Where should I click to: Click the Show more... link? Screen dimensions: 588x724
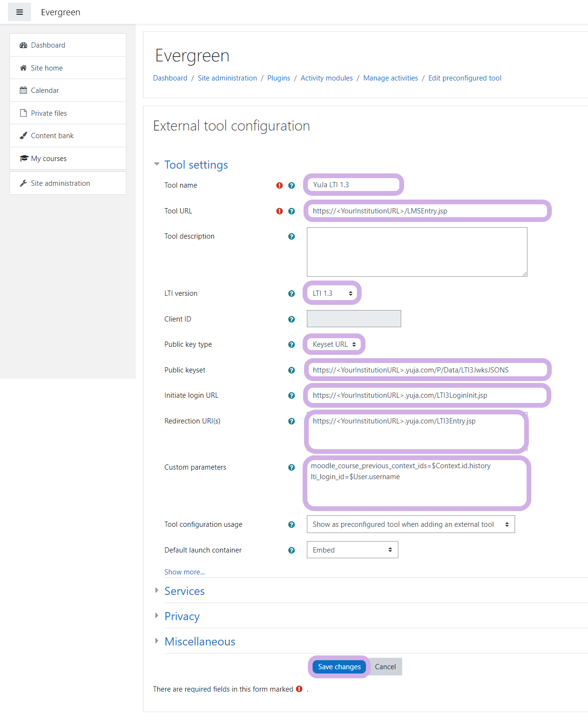pyautogui.click(x=184, y=572)
